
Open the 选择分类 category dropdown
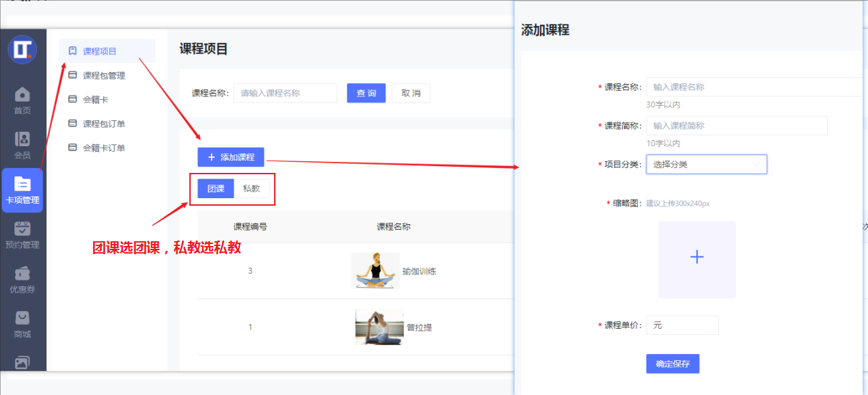tap(706, 164)
